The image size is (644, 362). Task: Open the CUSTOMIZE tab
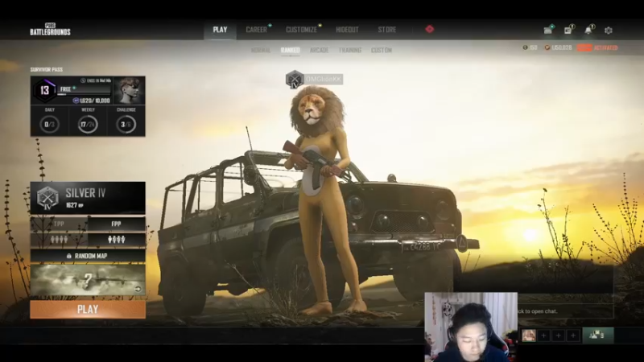coord(301,30)
